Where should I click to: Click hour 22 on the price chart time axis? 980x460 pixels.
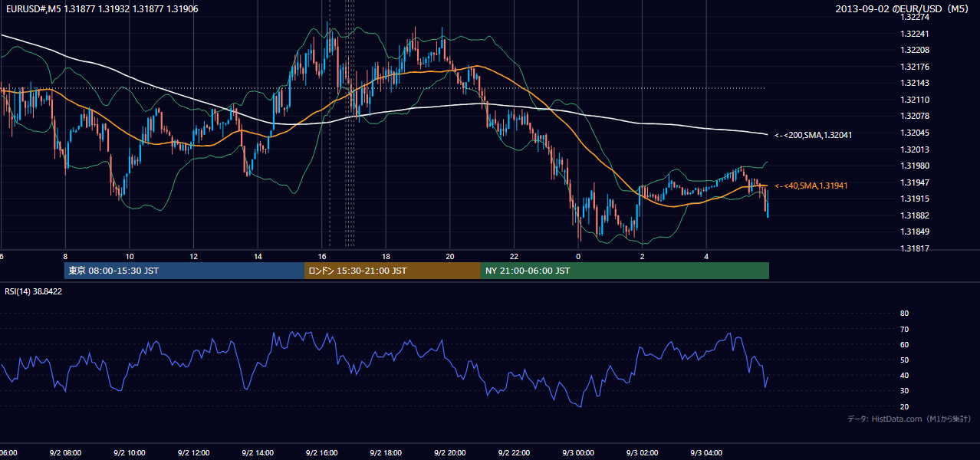(514, 256)
